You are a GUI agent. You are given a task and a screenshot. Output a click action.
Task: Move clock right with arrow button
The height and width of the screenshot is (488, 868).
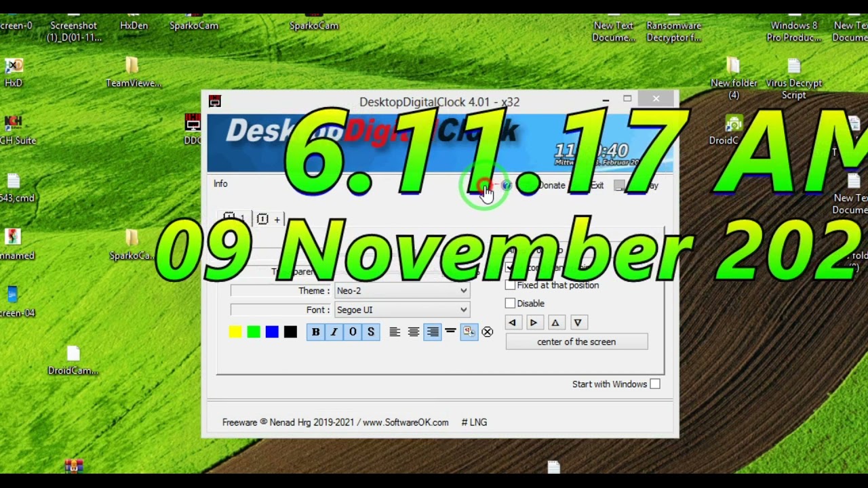[x=534, y=323]
